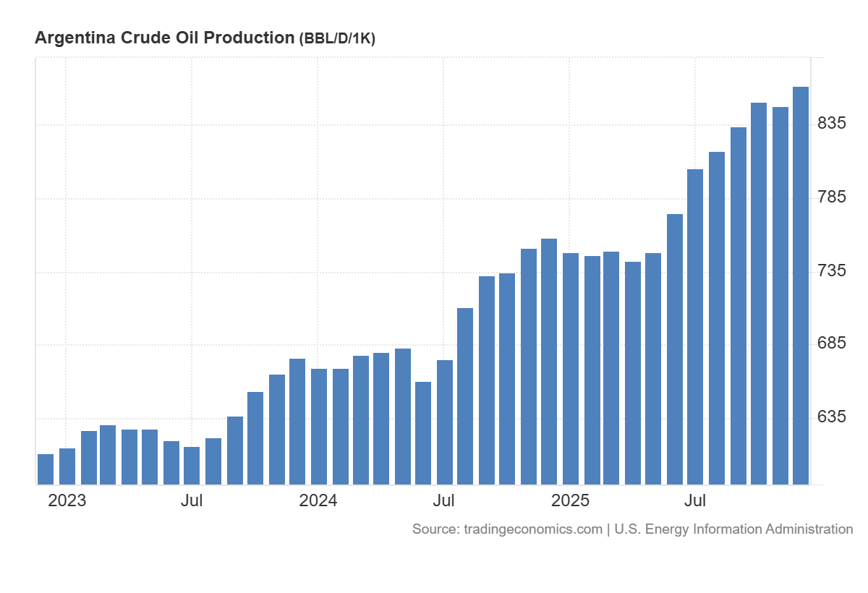868x593 pixels.
Task: Click the '635' y-axis label
Action: tap(831, 417)
